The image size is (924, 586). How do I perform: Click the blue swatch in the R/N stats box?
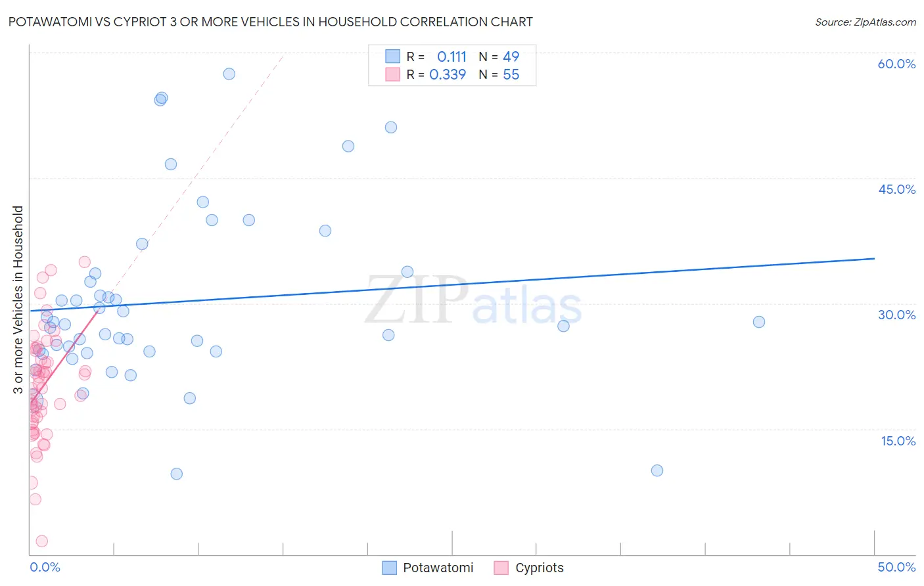392,56
